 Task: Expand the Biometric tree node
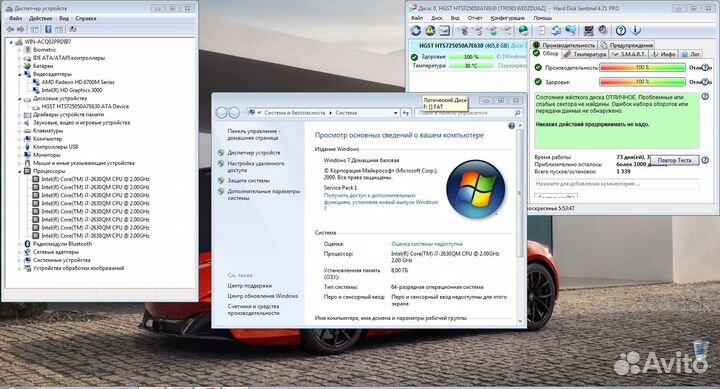pos(20,50)
